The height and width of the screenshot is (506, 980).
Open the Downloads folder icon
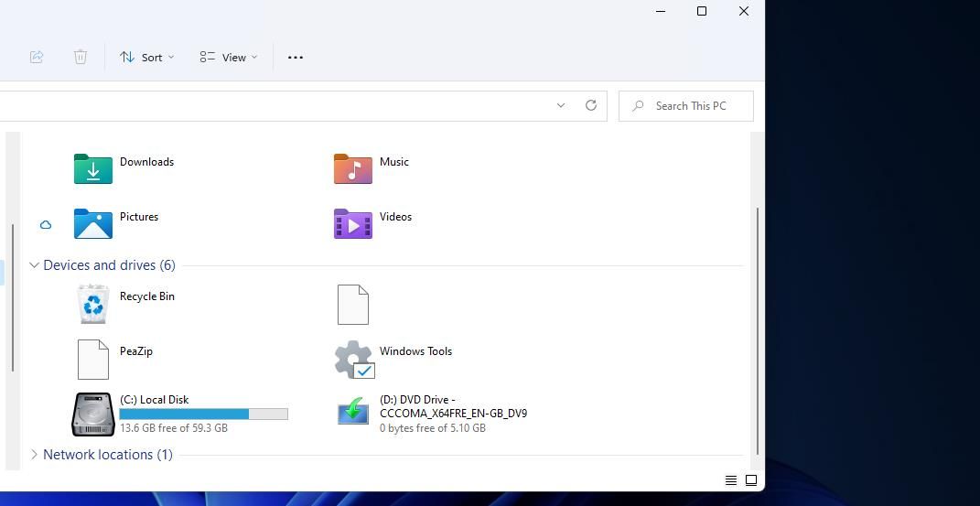pos(92,169)
